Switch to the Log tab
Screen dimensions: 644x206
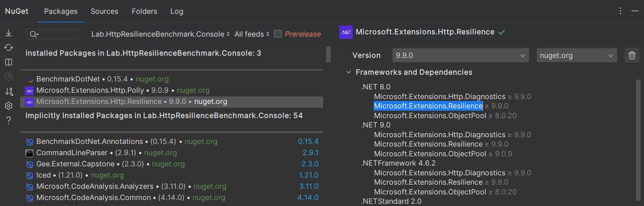[177, 11]
